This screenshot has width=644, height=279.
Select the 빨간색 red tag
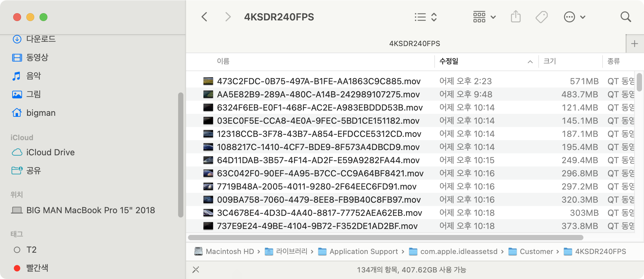pyautogui.click(x=37, y=268)
